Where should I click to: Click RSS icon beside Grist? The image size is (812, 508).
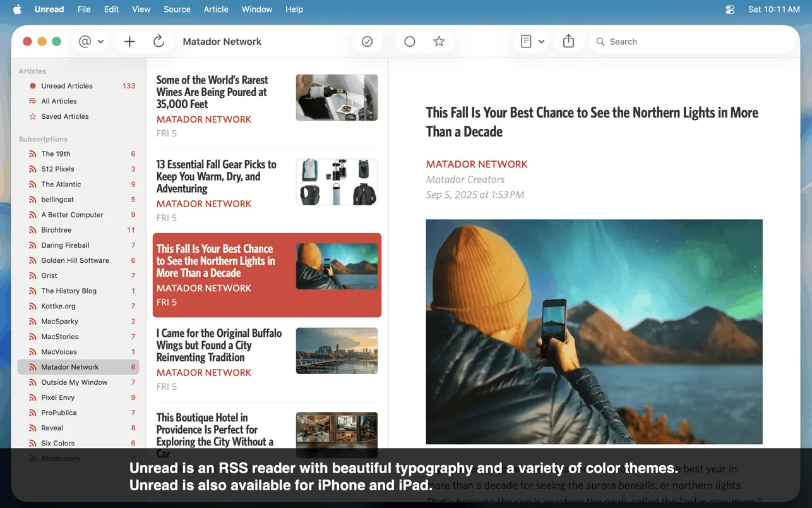pyautogui.click(x=33, y=275)
